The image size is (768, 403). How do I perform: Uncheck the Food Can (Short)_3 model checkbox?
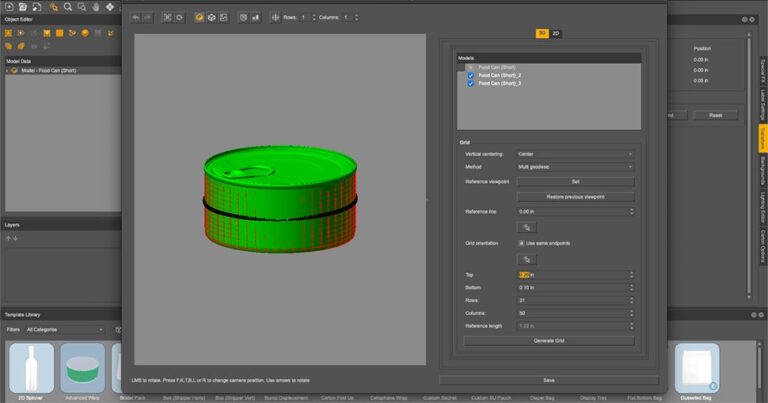pyautogui.click(x=471, y=84)
